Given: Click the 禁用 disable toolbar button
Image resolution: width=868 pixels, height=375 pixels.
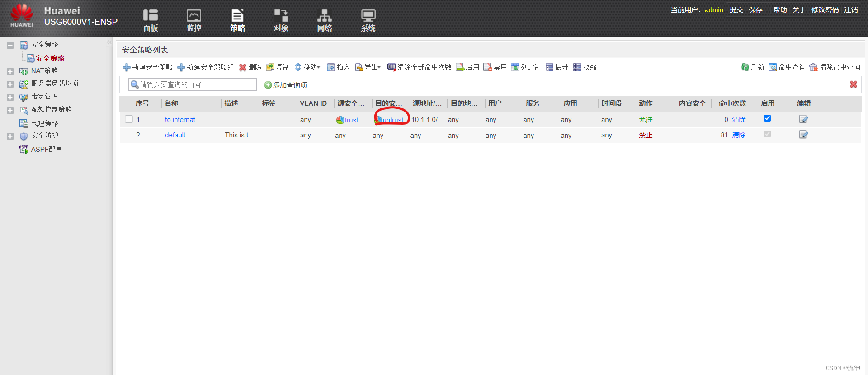Looking at the screenshot, I should tap(495, 67).
